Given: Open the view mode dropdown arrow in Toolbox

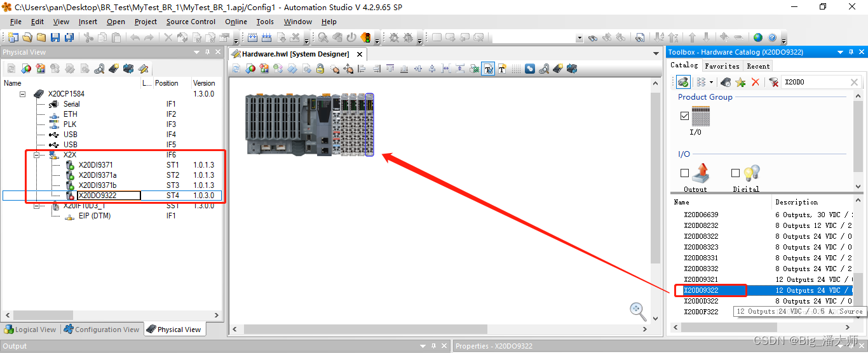Looking at the screenshot, I should [711, 83].
